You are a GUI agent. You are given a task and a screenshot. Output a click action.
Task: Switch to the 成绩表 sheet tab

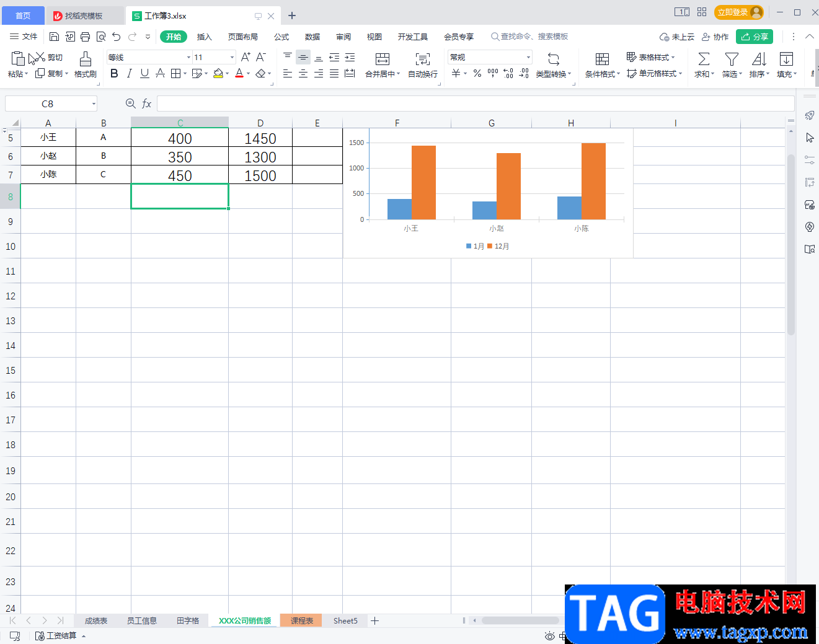(96, 620)
